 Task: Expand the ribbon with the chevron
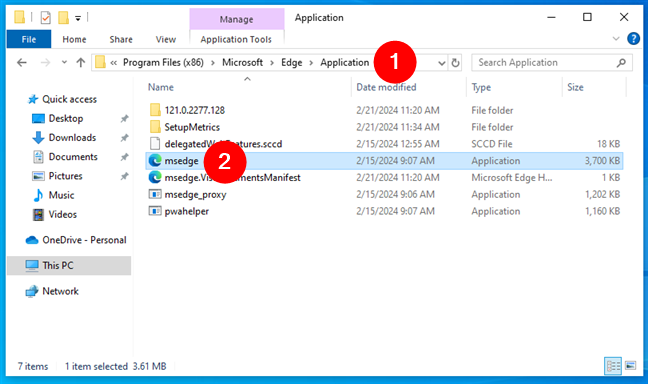tap(616, 39)
